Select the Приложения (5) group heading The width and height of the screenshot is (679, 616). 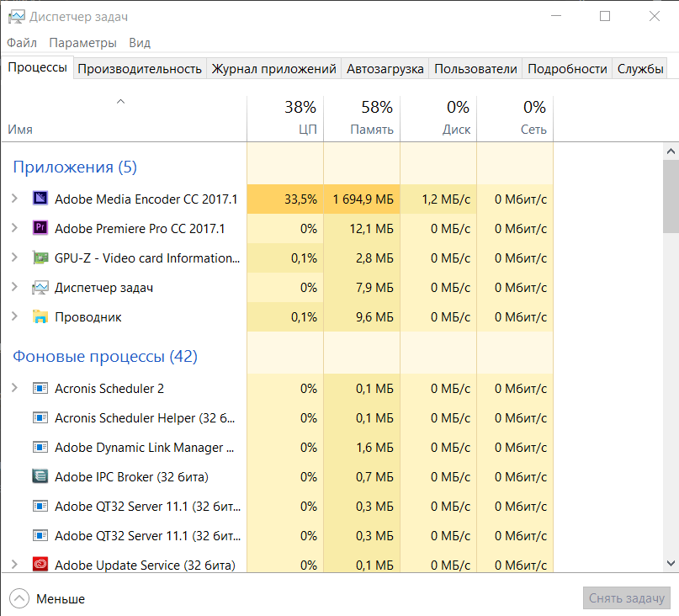pyautogui.click(x=75, y=167)
